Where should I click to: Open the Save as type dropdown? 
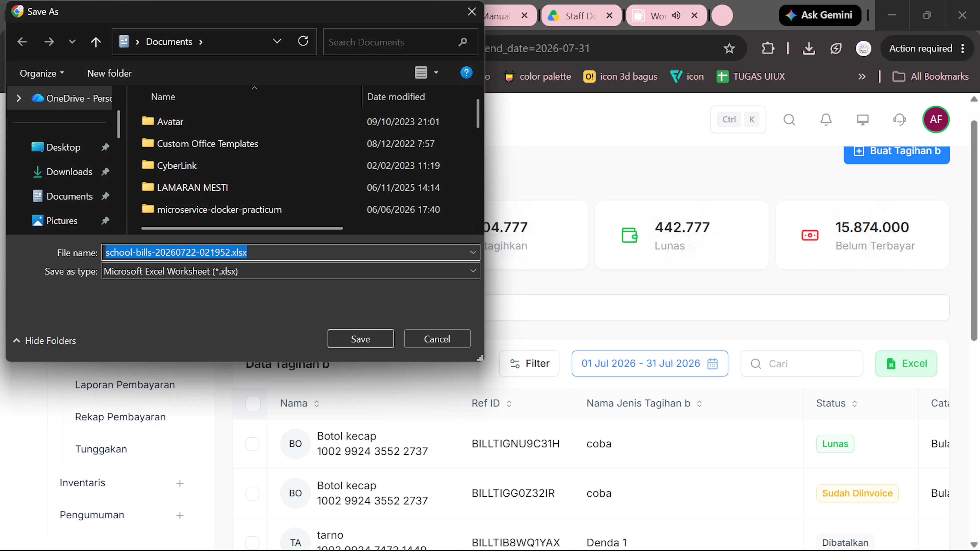click(291, 271)
